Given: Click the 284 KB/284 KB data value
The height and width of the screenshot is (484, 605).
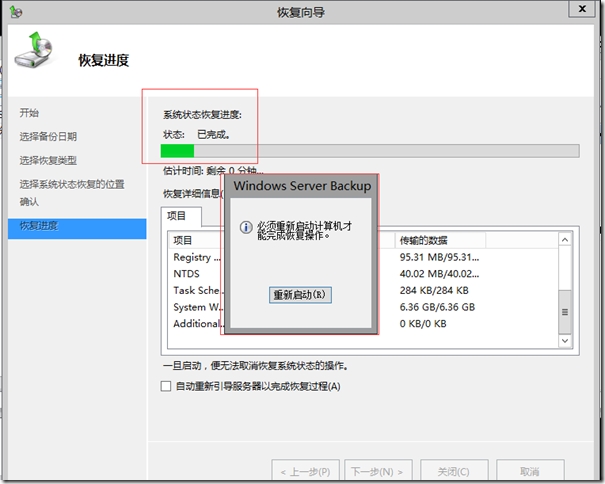Looking at the screenshot, I should coord(434,290).
